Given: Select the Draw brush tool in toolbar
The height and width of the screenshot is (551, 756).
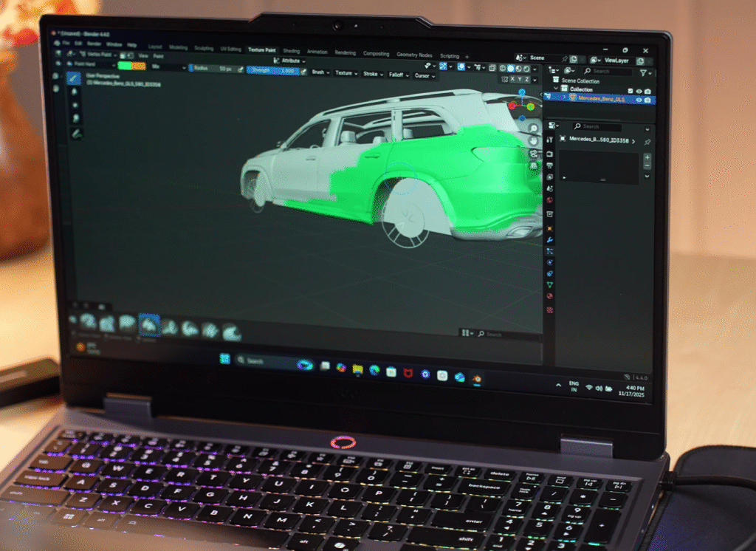Looking at the screenshot, I should tap(74, 77).
